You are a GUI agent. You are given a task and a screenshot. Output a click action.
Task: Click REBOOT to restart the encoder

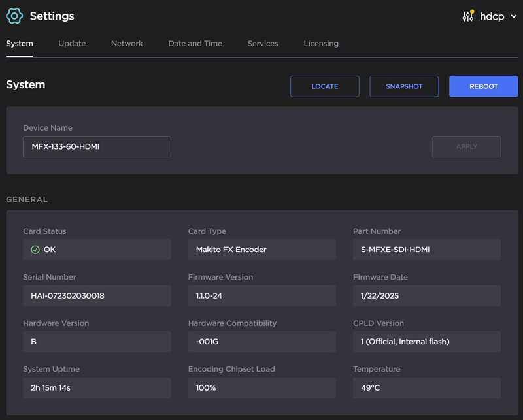coord(483,86)
